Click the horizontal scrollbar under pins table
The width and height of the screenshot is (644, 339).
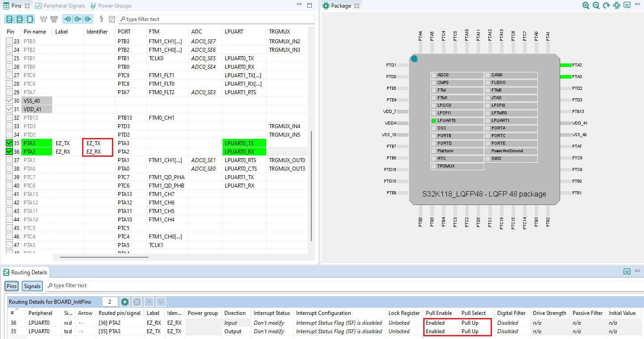103,257
